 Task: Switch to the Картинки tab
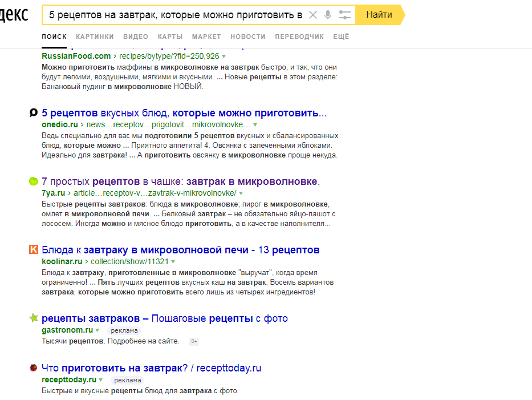[95, 37]
